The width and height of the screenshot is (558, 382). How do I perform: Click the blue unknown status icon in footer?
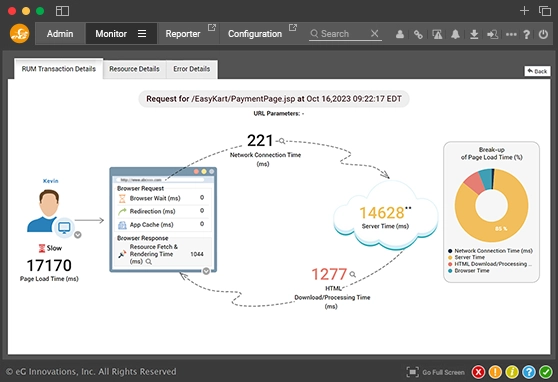(529, 372)
